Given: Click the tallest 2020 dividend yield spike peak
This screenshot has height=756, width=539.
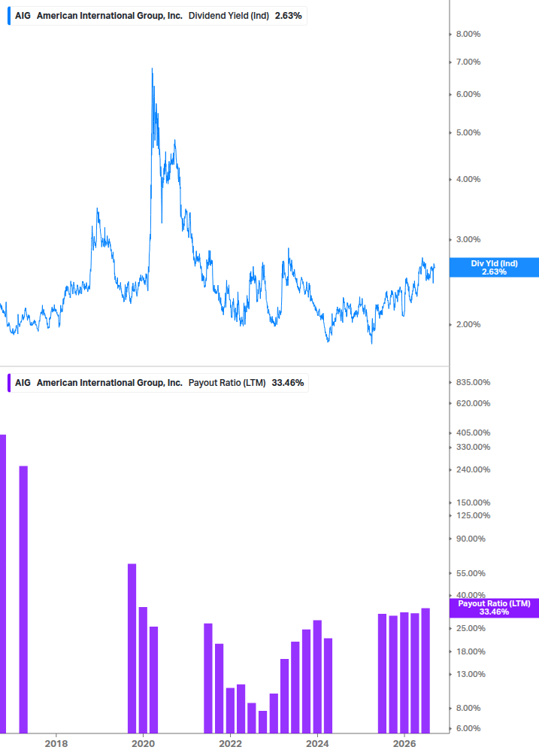Looking at the screenshot, I should [x=152, y=70].
